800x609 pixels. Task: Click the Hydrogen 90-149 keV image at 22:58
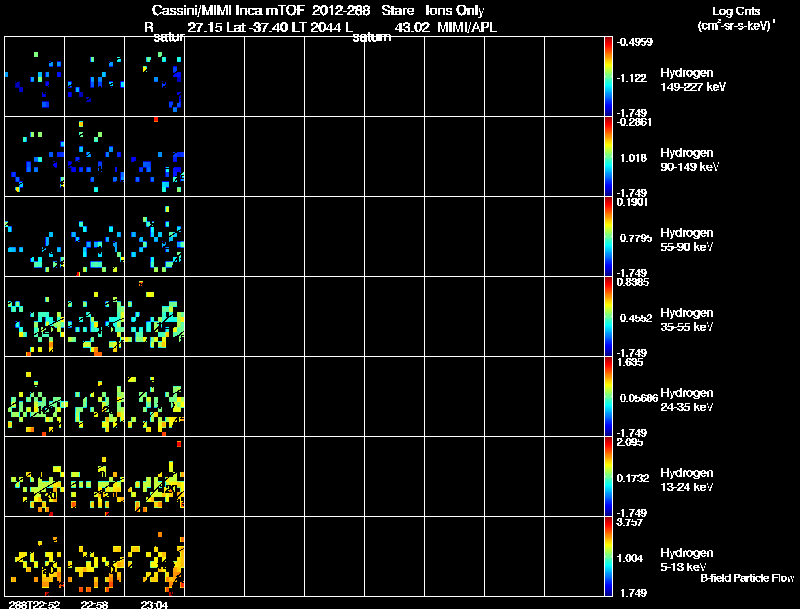coord(94,157)
